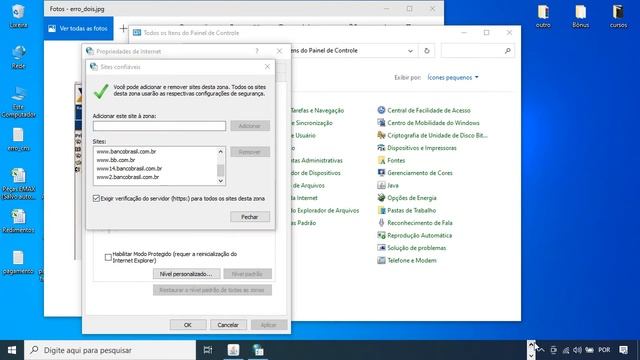The image size is (640, 360).
Task: Open Solução de problemas icon
Action: 381,248
